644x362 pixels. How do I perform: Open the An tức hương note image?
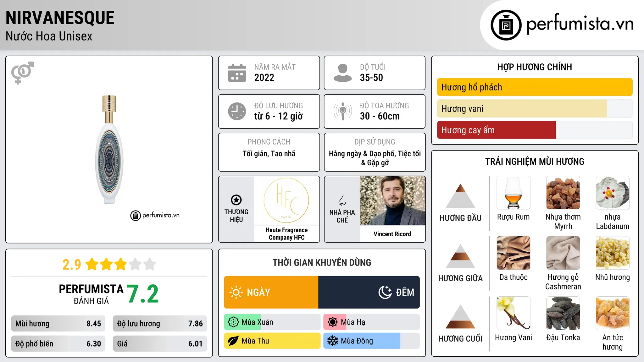tap(613, 313)
